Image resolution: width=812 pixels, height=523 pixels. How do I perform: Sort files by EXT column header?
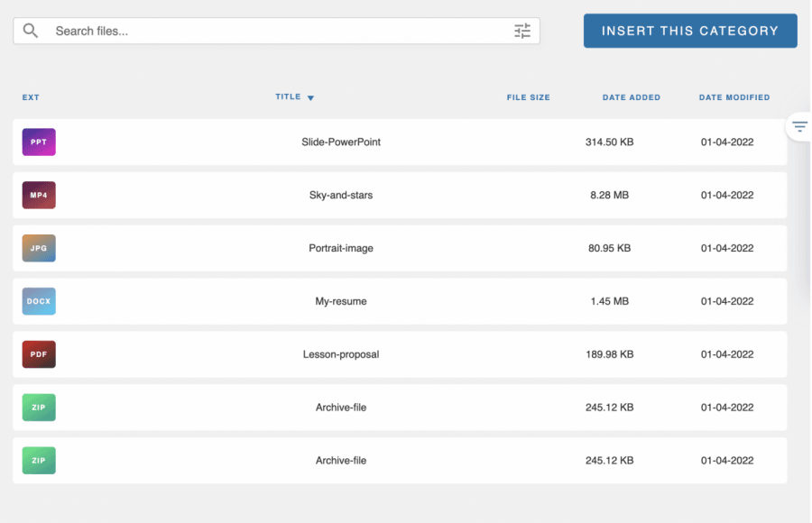click(31, 97)
